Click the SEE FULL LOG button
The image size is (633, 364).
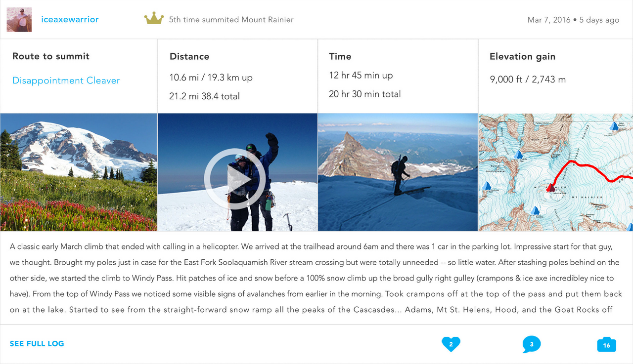[37, 344]
